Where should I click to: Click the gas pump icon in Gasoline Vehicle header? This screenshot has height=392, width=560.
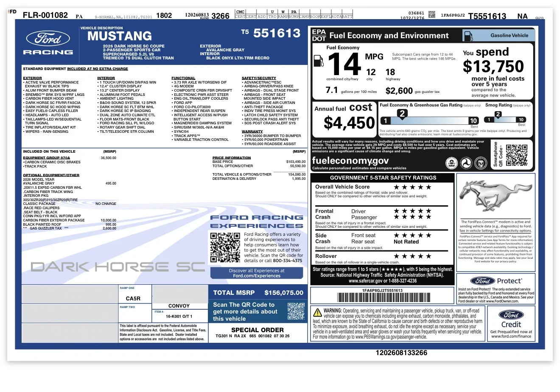pyautogui.click(x=468, y=36)
